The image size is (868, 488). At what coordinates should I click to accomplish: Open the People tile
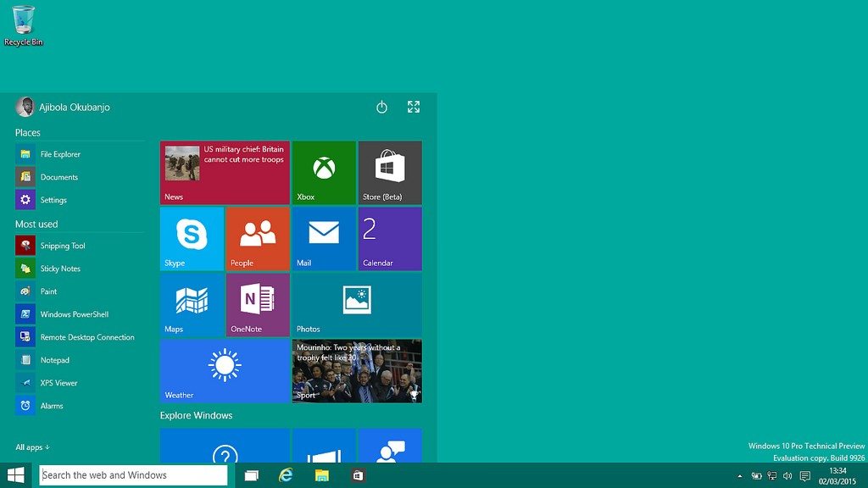pos(258,239)
